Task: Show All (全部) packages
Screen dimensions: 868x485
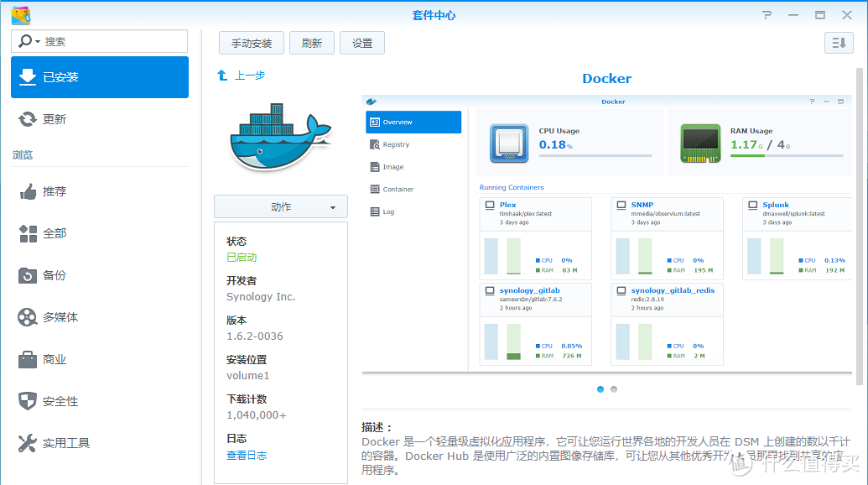Action: 100,233
